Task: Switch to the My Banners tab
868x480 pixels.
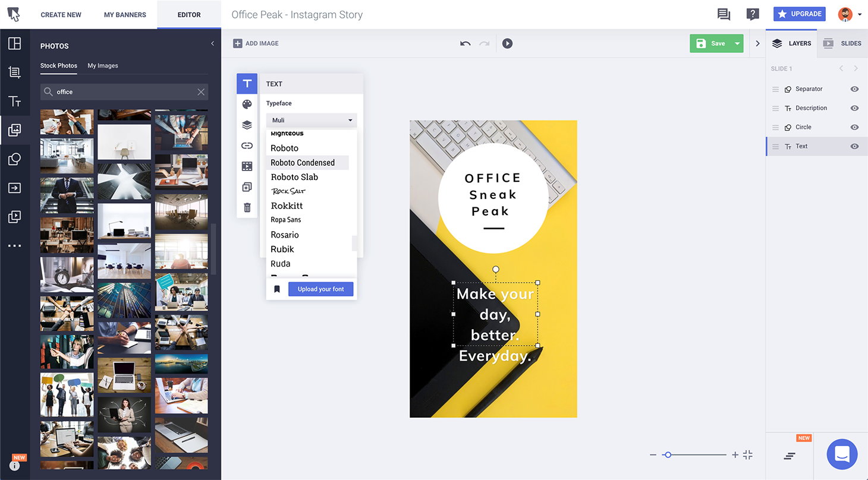Action: coord(125,15)
